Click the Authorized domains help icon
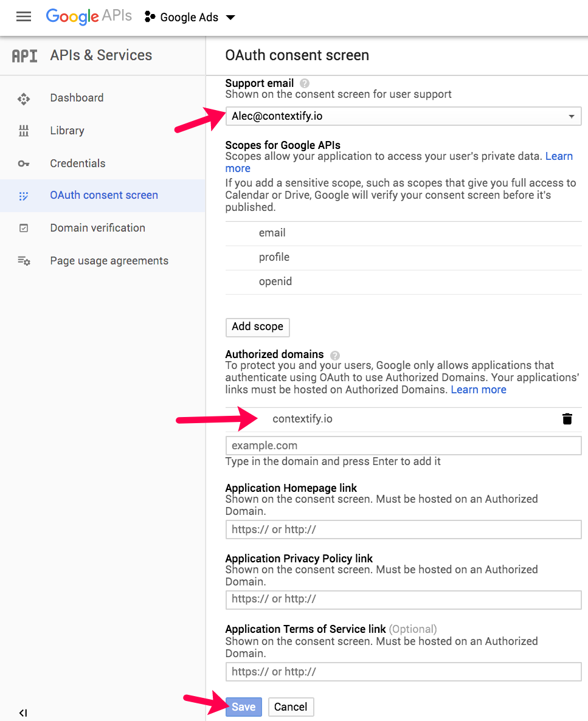 tap(335, 355)
